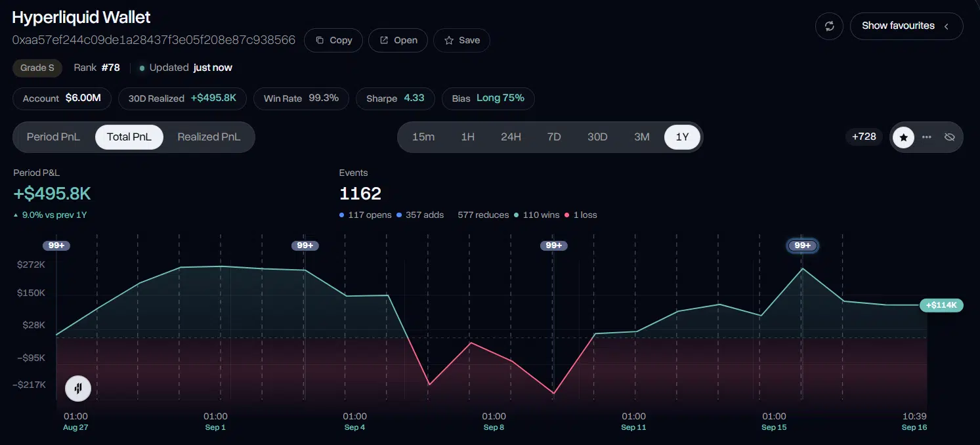Click the 577 reduces legend item

click(x=483, y=215)
